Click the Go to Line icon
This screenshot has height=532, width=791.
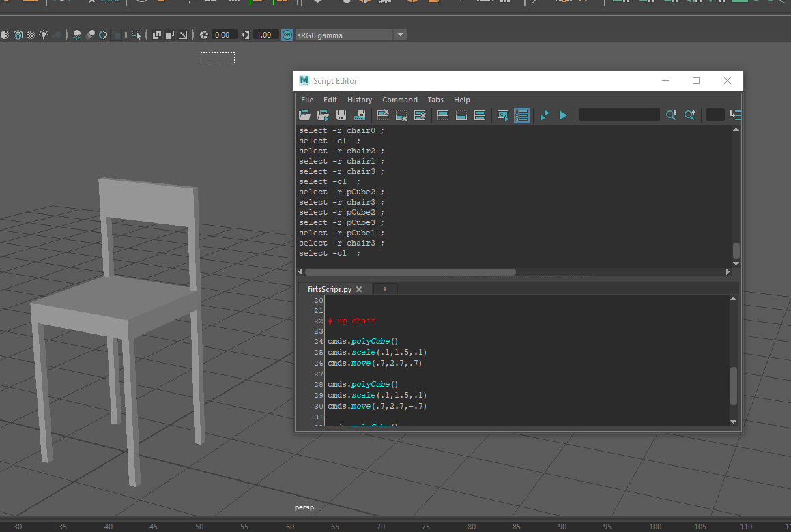pos(736,115)
